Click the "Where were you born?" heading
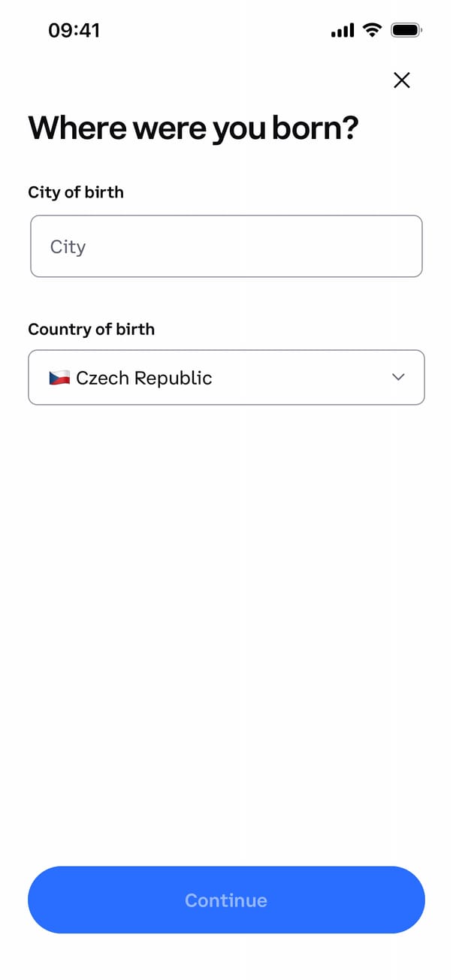Viewport: 453px width, 980px height. click(193, 128)
